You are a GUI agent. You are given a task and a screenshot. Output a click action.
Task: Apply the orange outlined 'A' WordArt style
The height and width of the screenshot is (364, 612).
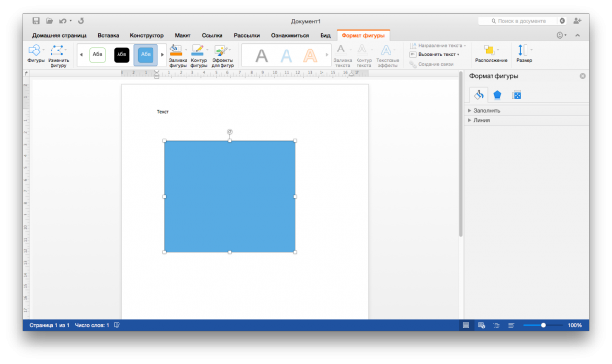pos(310,55)
